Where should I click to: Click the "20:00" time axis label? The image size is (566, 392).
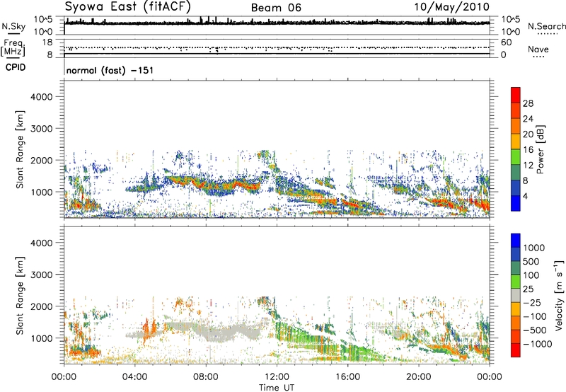[x=419, y=377]
